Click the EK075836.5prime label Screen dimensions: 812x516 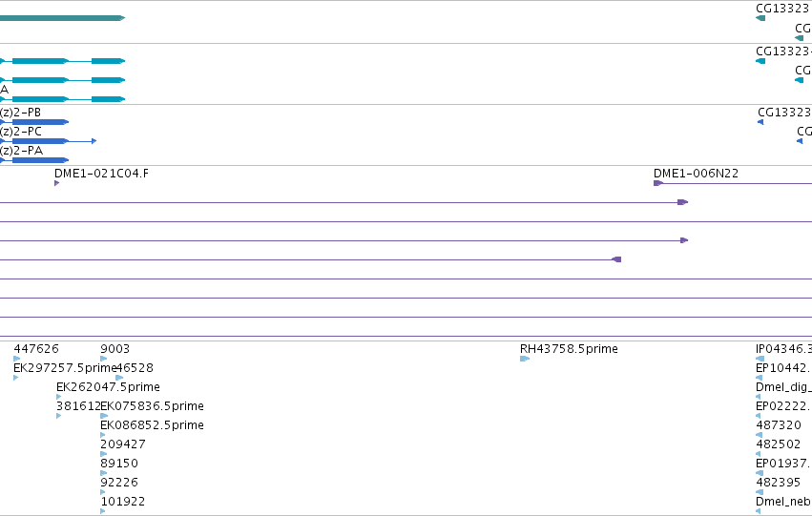[153, 406]
